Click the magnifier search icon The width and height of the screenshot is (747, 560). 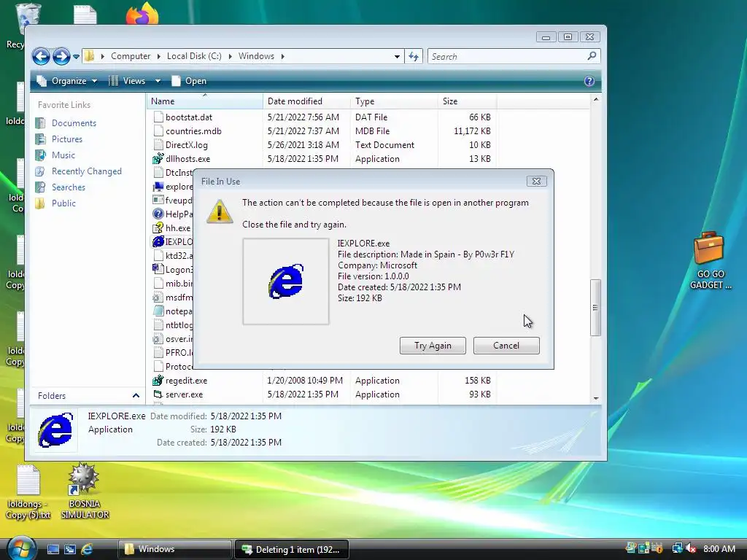click(x=592, y=56)
